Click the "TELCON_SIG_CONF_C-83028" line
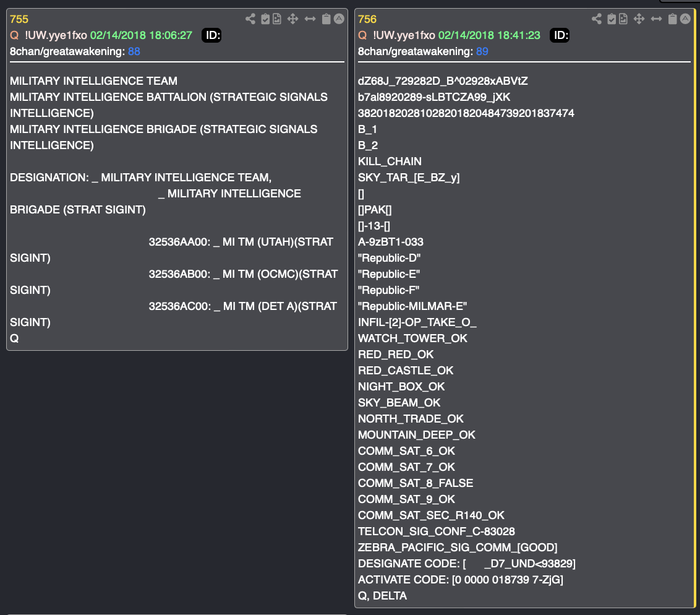 pos(437,531)
